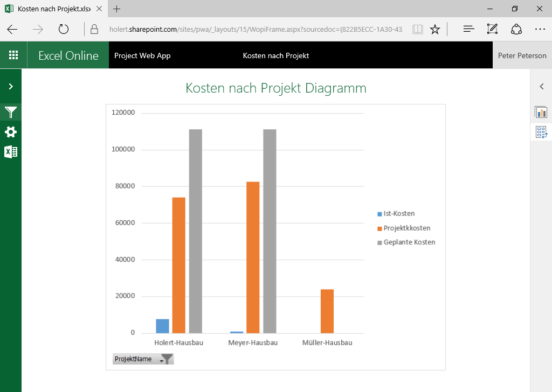The width and height of the screenshot is (552, 392).
Task: Open the Edge share icon
Action: click(516, 29)
